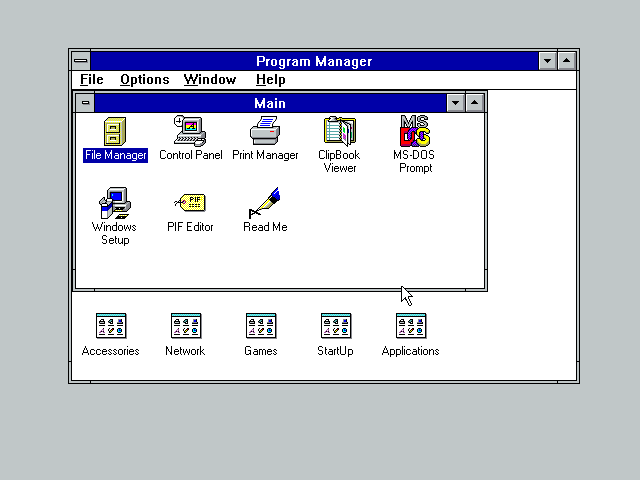Click the "Windows Setup" label text
This screenshot has width=640, height=480.
pos(115,233)
